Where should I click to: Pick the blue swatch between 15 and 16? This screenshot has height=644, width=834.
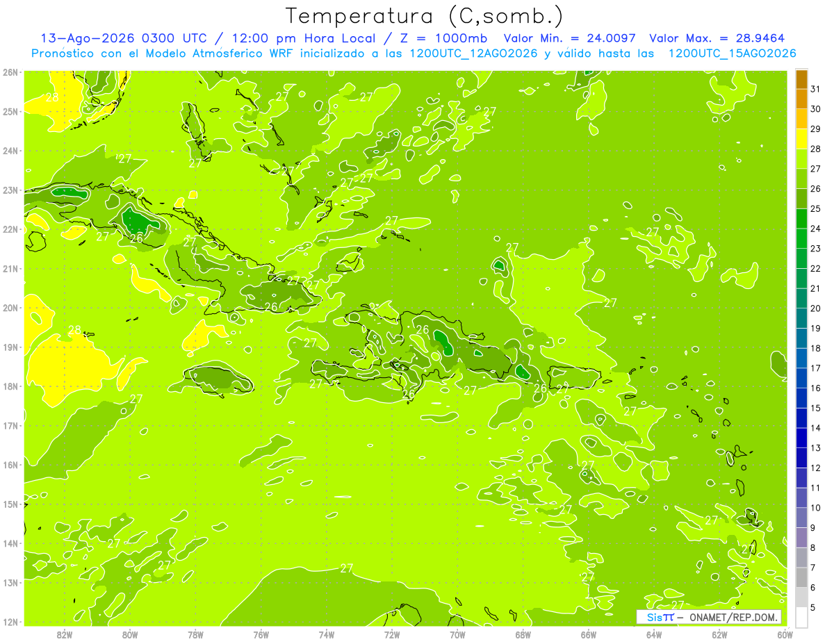coord(801,397)
